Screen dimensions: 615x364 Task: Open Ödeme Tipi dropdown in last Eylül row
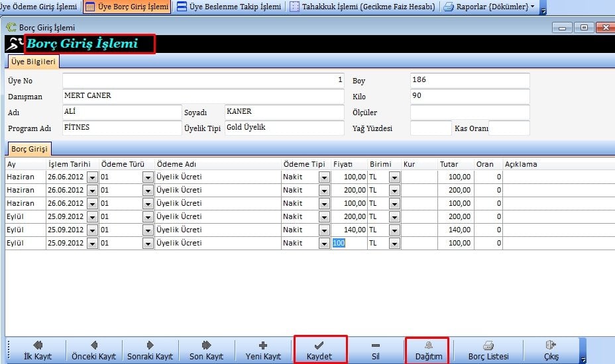point(324,244)
